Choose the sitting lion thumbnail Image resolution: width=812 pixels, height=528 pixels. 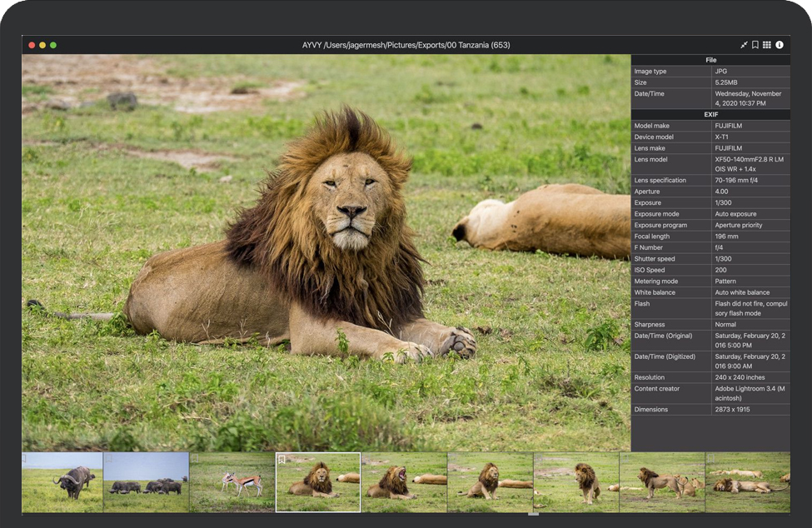(x=490, y=483)
